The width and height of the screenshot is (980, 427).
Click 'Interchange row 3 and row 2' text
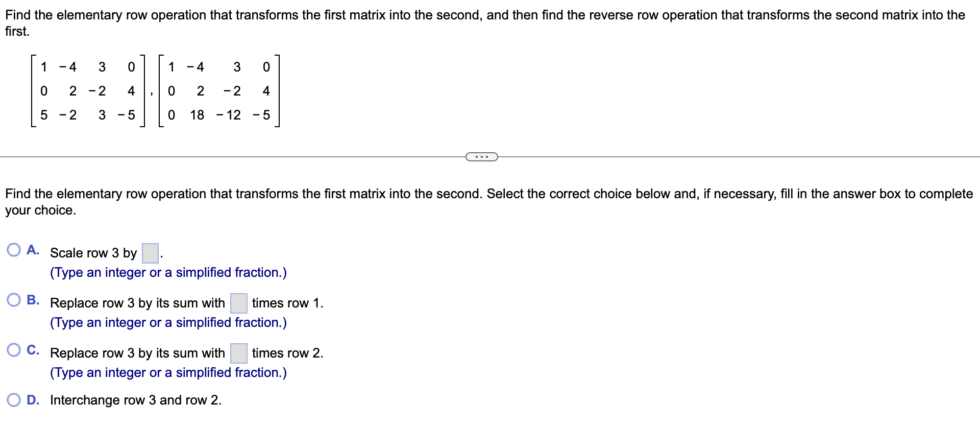point(135,400)
